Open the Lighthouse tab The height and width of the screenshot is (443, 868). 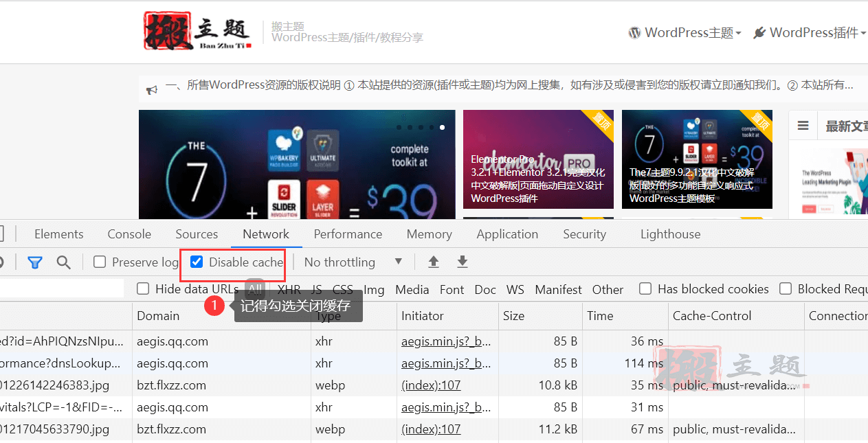point(671,234)
